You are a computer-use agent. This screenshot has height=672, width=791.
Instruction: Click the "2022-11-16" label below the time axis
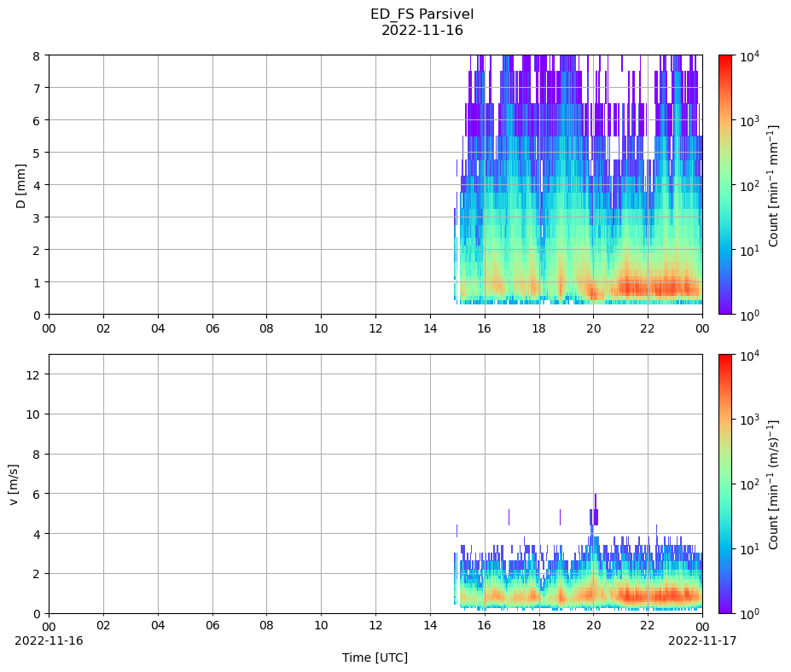[49, 640]
